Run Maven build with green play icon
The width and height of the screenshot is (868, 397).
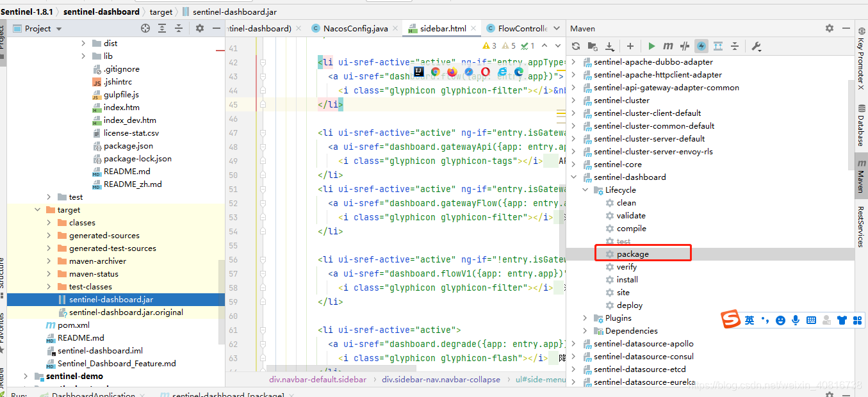click(x=651, y=46)
